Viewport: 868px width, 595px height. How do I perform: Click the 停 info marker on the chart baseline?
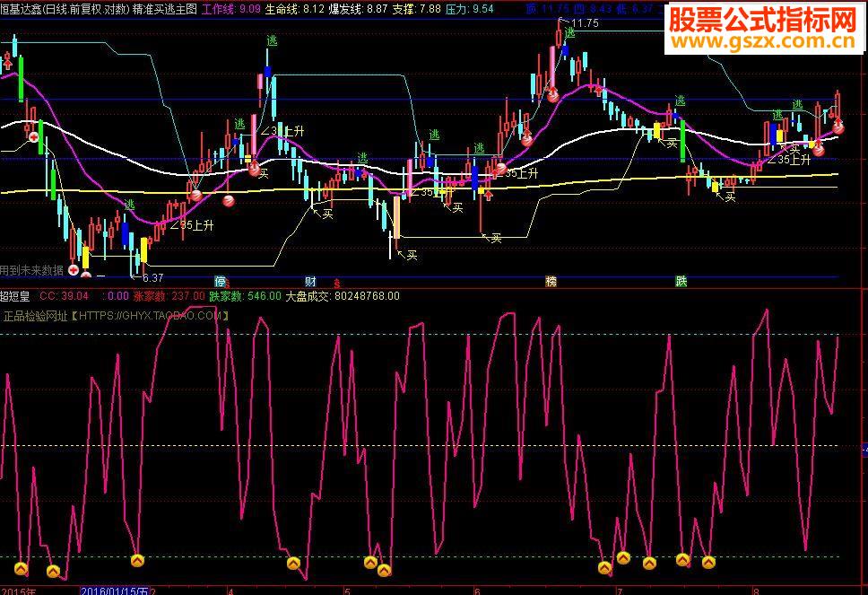pyautogui.click(x=220, y=282)
